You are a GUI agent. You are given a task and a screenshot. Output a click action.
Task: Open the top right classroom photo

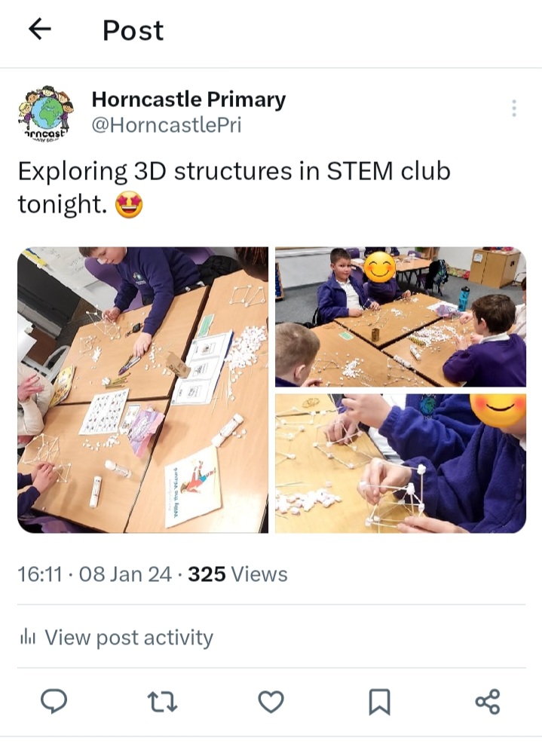[x=401, y=317]
